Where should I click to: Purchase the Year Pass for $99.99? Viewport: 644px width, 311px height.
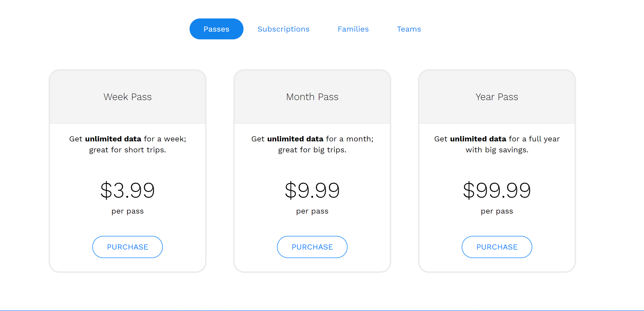pos(496,247)
